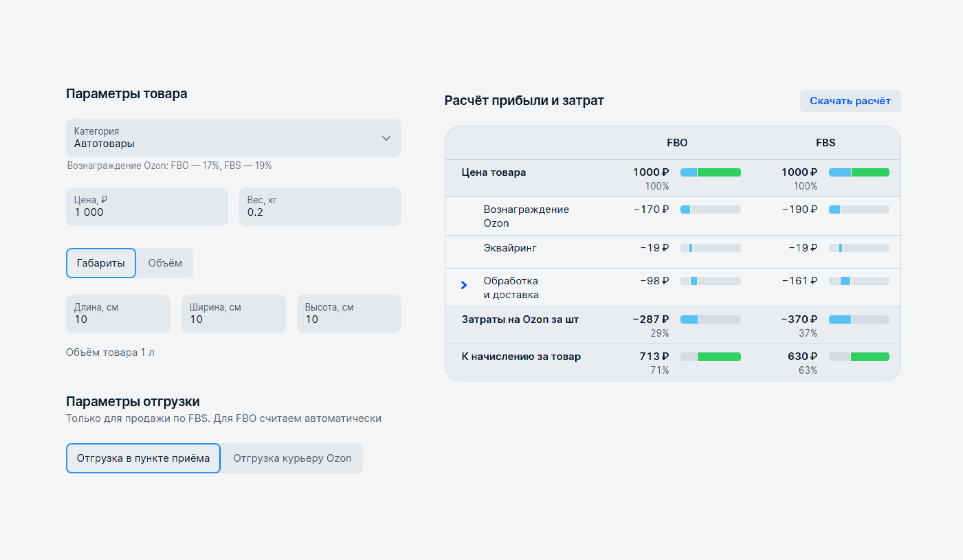Click the FBO column header

pos(677,143)
